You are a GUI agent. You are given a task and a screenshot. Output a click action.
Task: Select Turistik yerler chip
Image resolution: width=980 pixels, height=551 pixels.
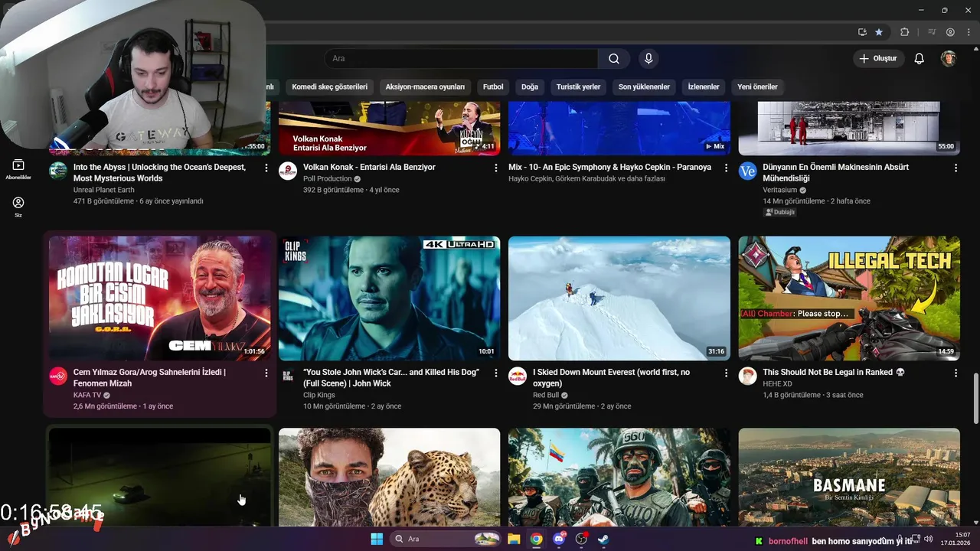(x=578, y=87)
